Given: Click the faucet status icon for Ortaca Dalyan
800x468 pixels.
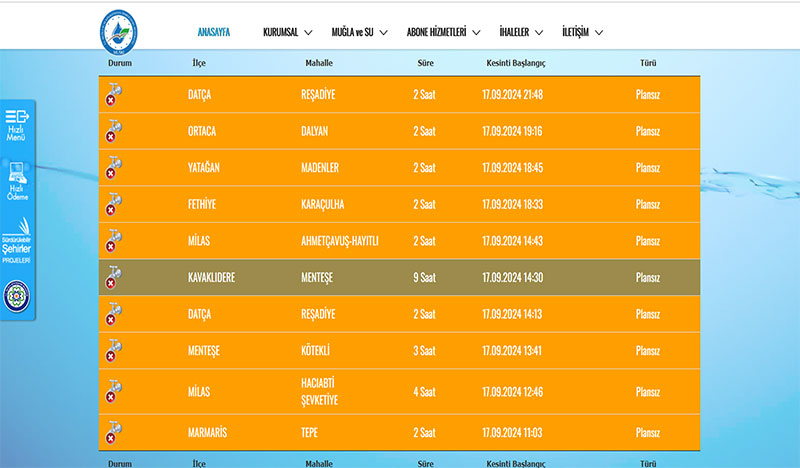Looking at the screenshot, I should coord(112,131).
